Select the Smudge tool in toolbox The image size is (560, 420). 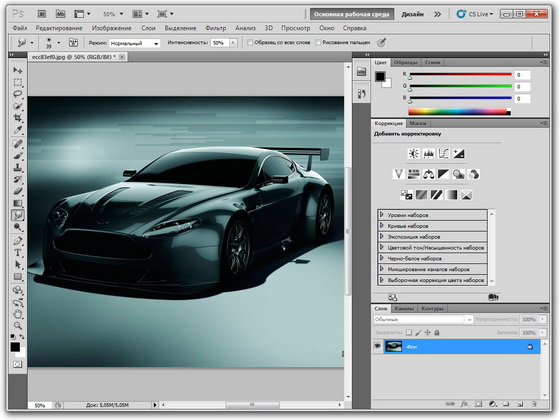pyautogui.click(x=18, y=215)
